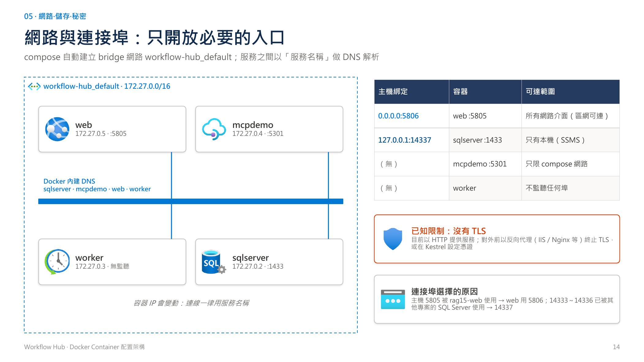Click the workflow-hub_default · 172.27.0.0/16 label
Image resolution: width=644 pixels, height=362 pixels.
point(107,86)
